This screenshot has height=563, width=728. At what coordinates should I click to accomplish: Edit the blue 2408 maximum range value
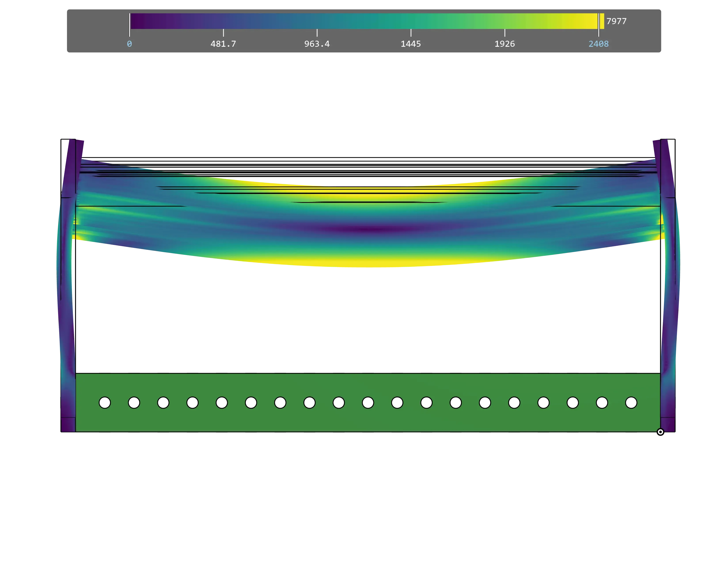598,44
